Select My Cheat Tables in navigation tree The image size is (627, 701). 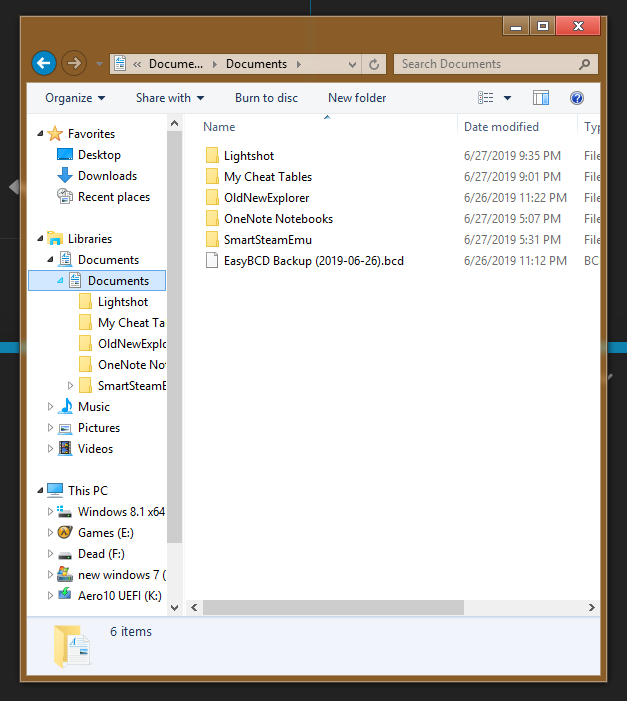point(131,323)
